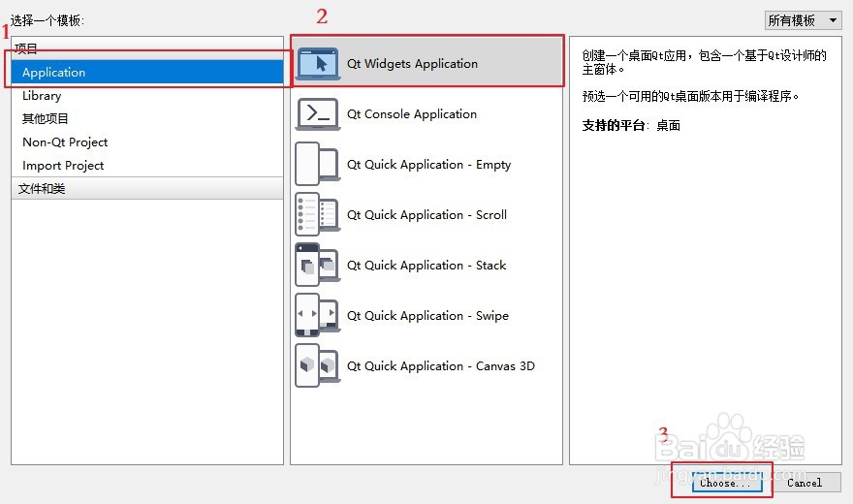Select Import Project category

[147, 166]
